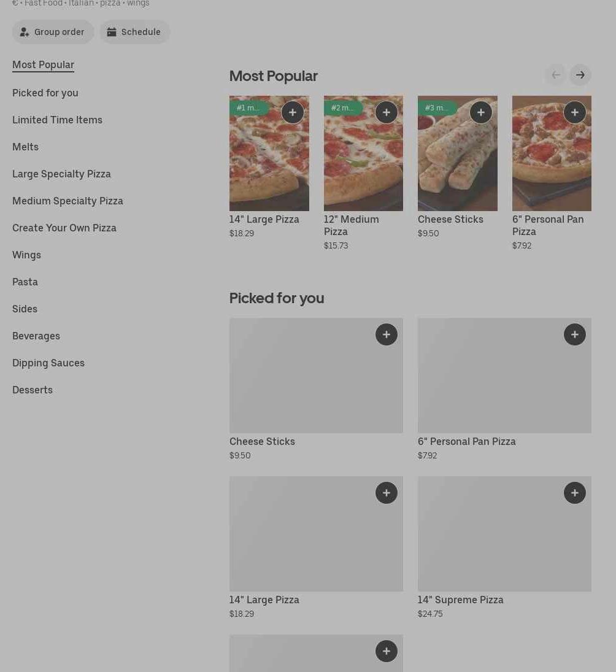Image resolution: width=616 pixels, height=672 pixels.
Task: Start a Group order
Action: pyautogui.click(x=53, y=32)
